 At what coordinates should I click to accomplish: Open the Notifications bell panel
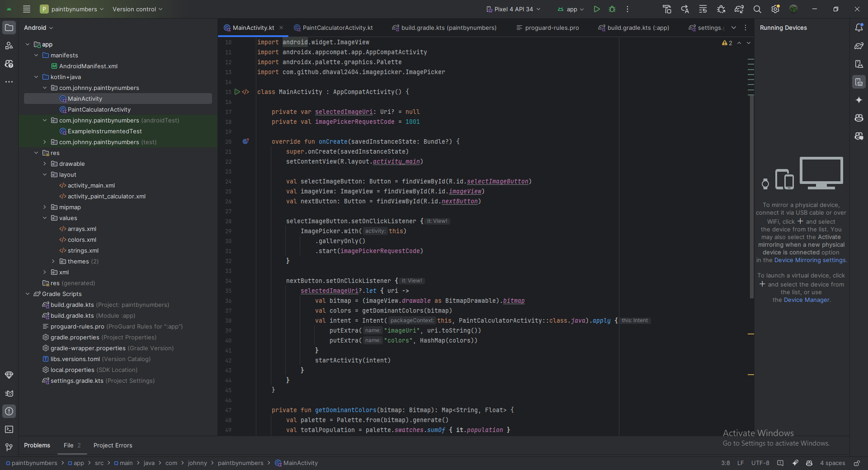[859, 28]
